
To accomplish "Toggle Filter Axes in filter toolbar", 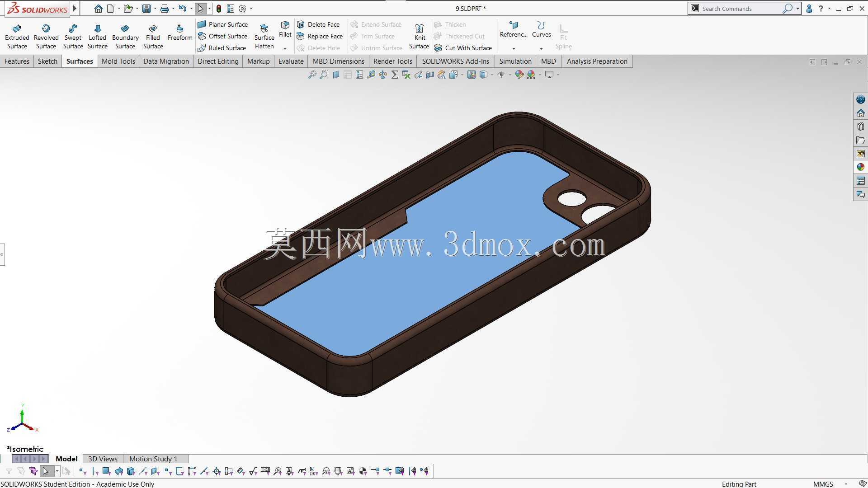I will (143, 471).
